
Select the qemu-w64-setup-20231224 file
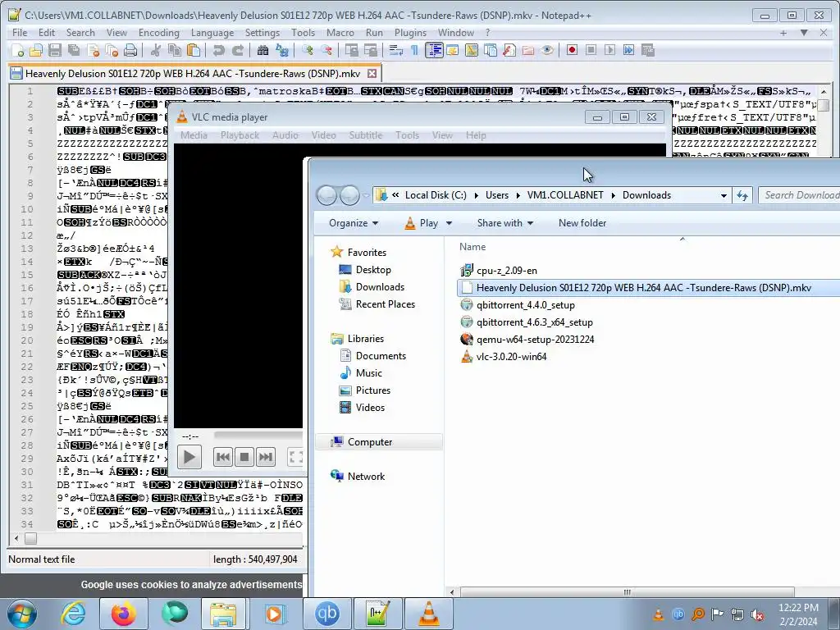point(535,339)
